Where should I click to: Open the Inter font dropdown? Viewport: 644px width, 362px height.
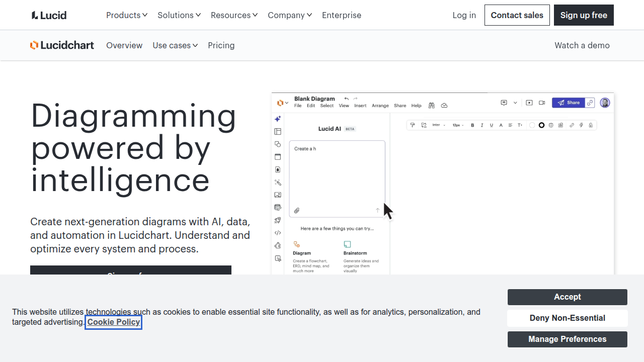point(439,125)
